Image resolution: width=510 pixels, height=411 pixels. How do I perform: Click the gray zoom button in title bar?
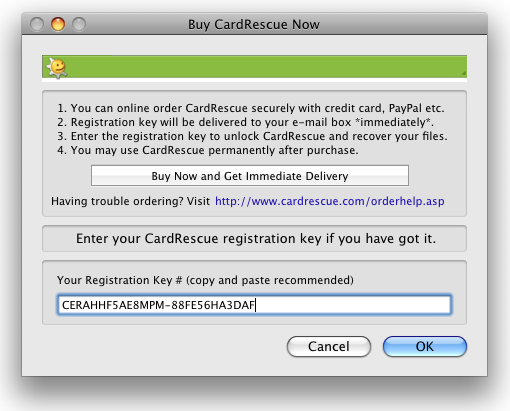tap(79, 24)
